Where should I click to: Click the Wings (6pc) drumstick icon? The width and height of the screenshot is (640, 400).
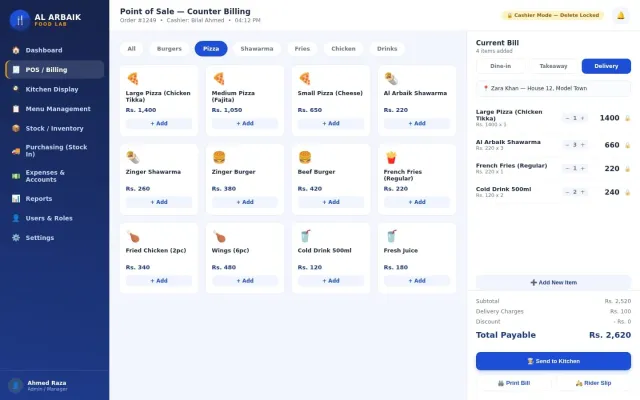(219, 236)
